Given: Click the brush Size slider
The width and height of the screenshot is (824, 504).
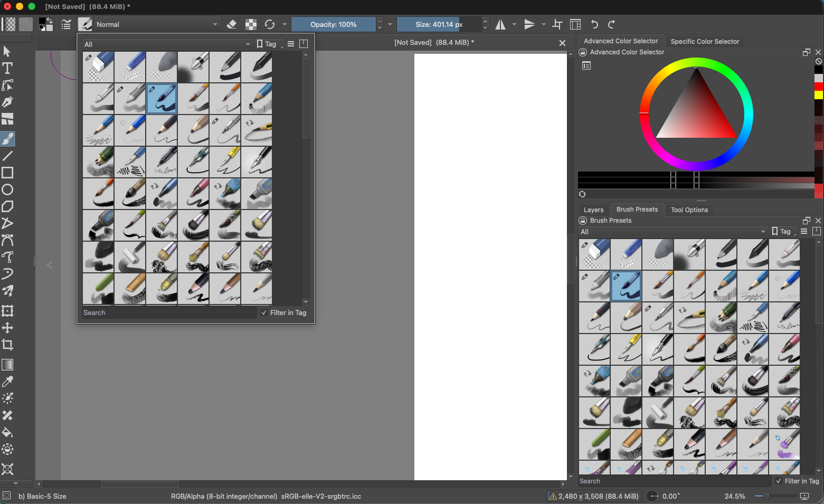Looking at the screenshot, I should [439, 24].
